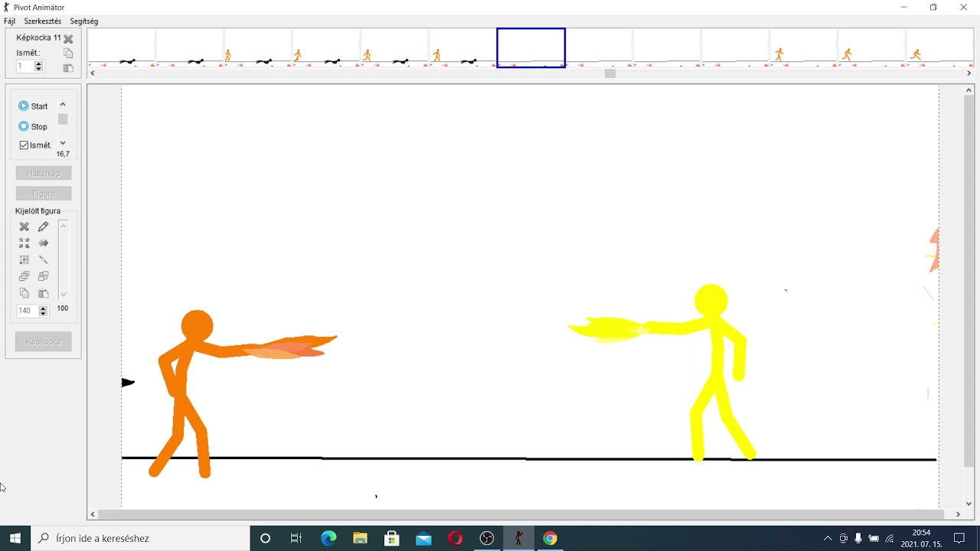980x551 pixels.
Task: Click the Pivot Animator taskbar icon
Action: tap(518, 538)
